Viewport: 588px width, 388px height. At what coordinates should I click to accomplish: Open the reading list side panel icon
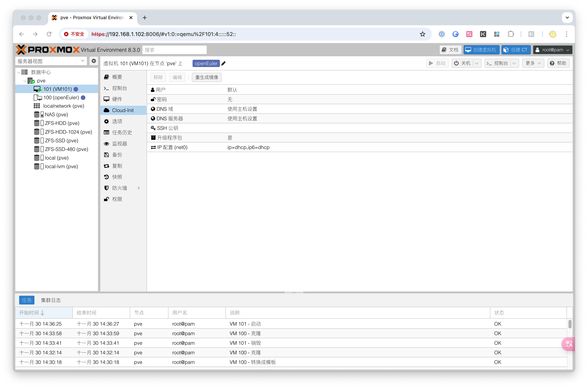pos(531,34)
